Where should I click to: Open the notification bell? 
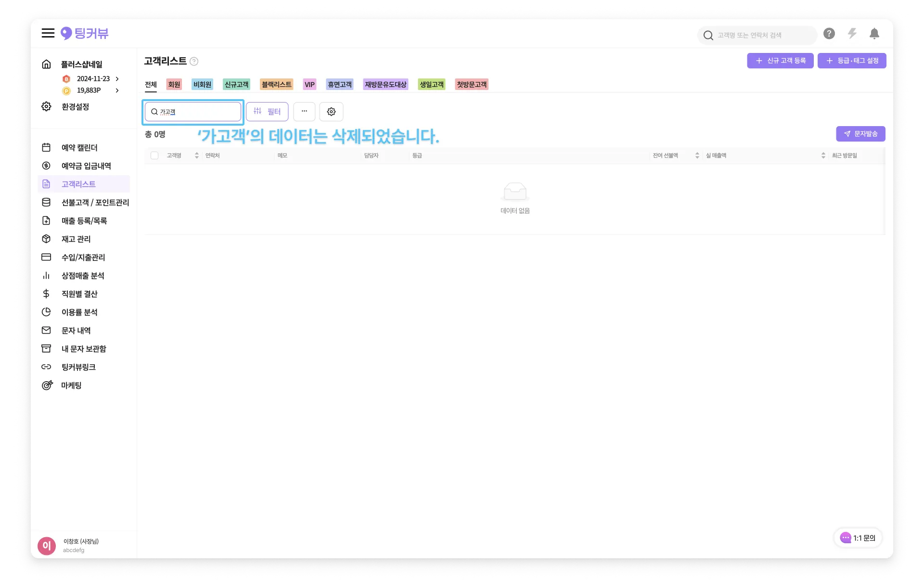874,34
